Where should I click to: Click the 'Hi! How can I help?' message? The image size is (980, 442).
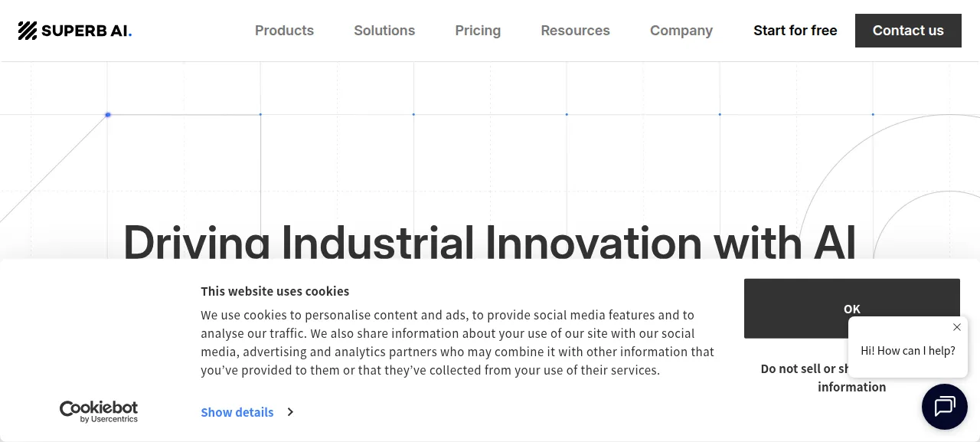(908, 351)
